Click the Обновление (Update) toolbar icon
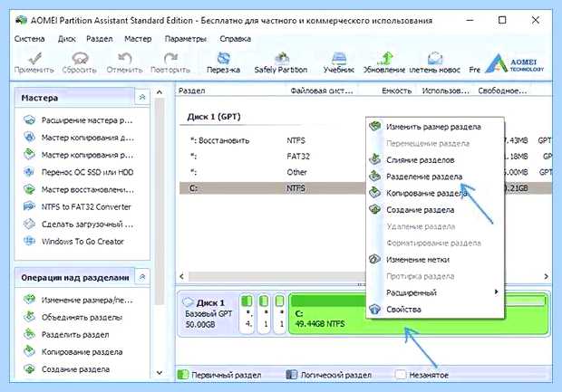Viewport: 562px width, 392px height. 385,58
